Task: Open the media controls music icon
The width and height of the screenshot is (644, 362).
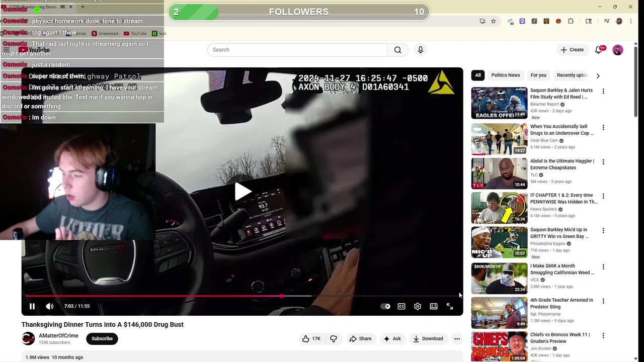Action: pyautogui.click(x=607, y=21)
